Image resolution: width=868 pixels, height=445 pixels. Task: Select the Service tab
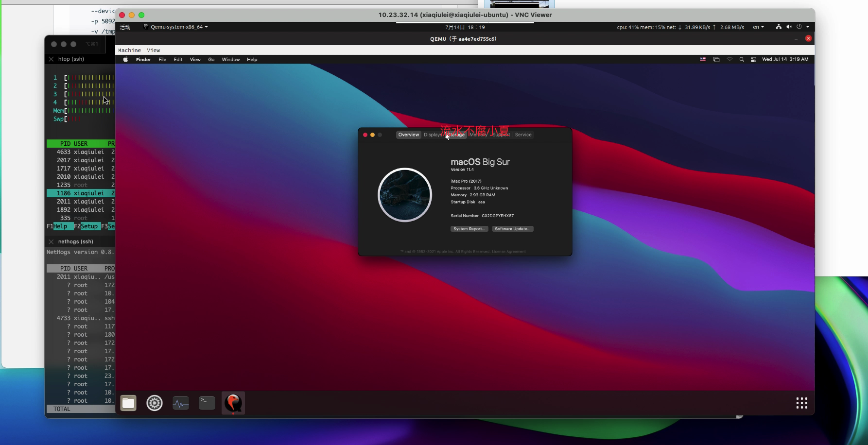523,135
